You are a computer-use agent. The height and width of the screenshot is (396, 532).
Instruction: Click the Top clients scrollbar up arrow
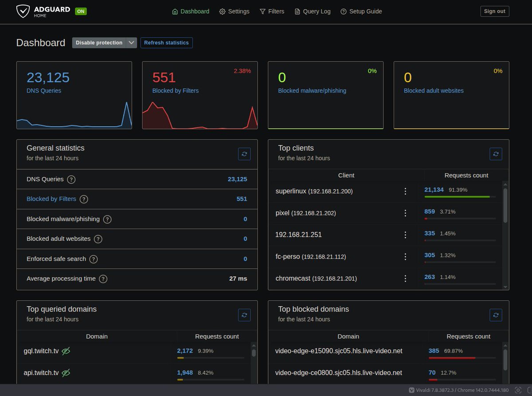(505, 184)
